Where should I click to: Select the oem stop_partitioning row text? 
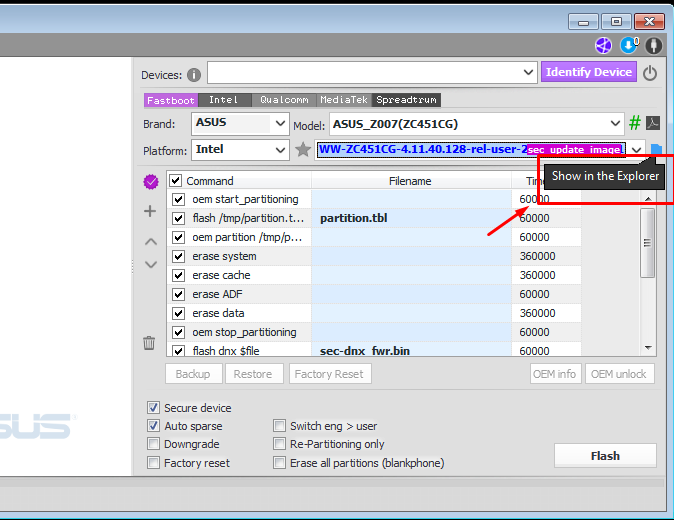click(x=244, y=332)
